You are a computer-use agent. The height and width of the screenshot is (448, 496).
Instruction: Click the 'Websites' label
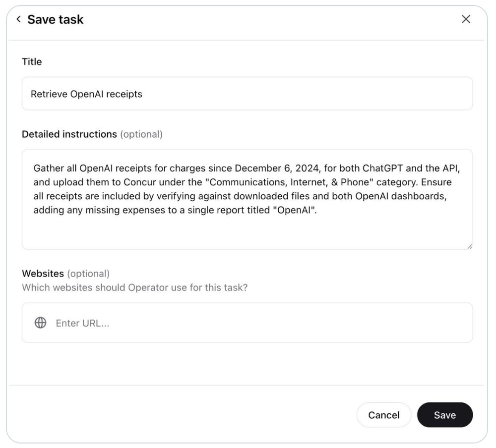click(x=43, y=274)
